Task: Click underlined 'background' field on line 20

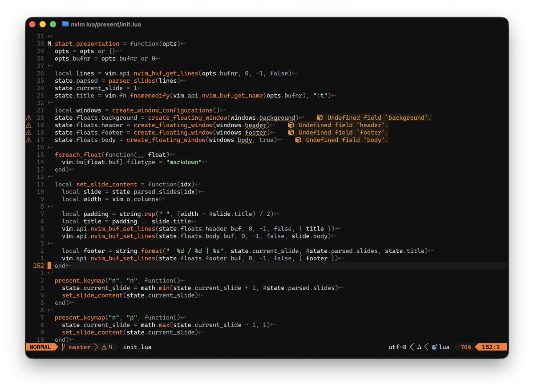Action: tap(278, 118)
